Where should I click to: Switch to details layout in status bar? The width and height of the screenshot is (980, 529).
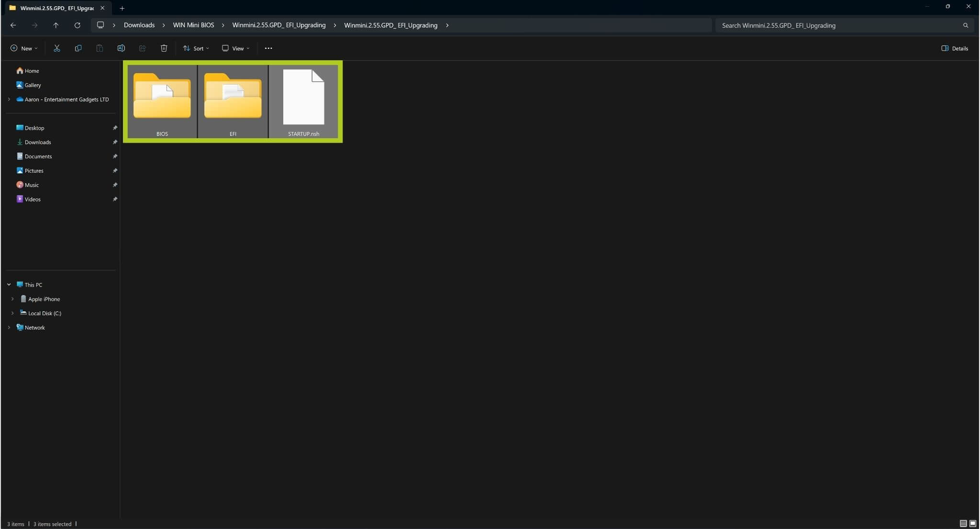tap(962, 524)
